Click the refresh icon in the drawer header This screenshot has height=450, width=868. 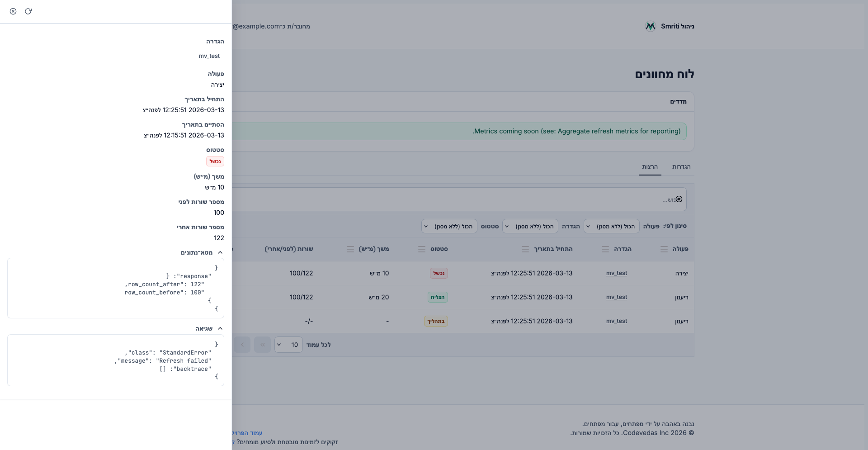click(x=28, y=11)
